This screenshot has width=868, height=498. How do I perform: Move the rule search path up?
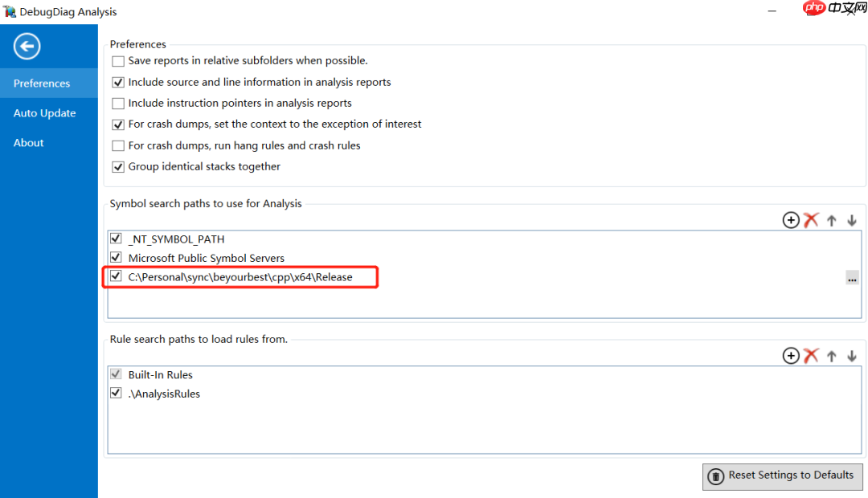pos(832,356)
